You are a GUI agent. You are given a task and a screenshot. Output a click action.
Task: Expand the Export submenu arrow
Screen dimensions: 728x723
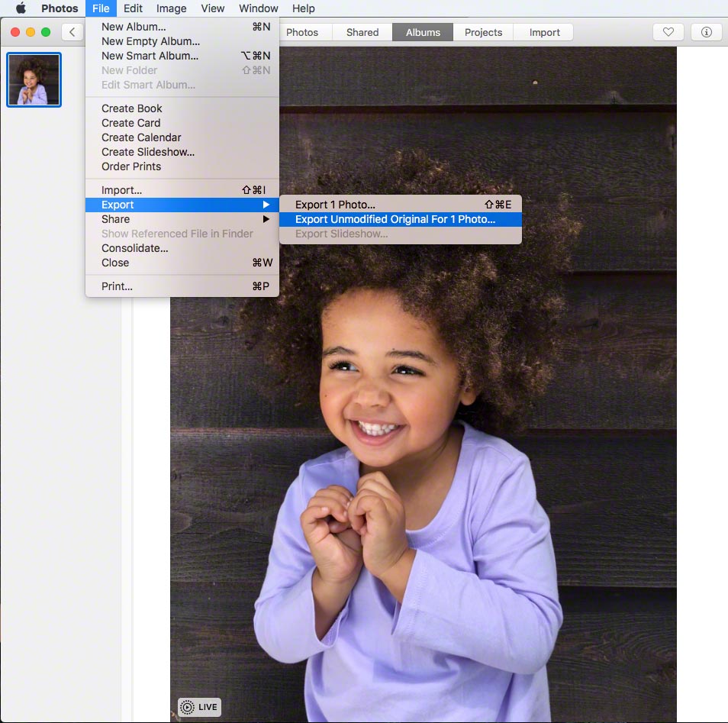266,205
